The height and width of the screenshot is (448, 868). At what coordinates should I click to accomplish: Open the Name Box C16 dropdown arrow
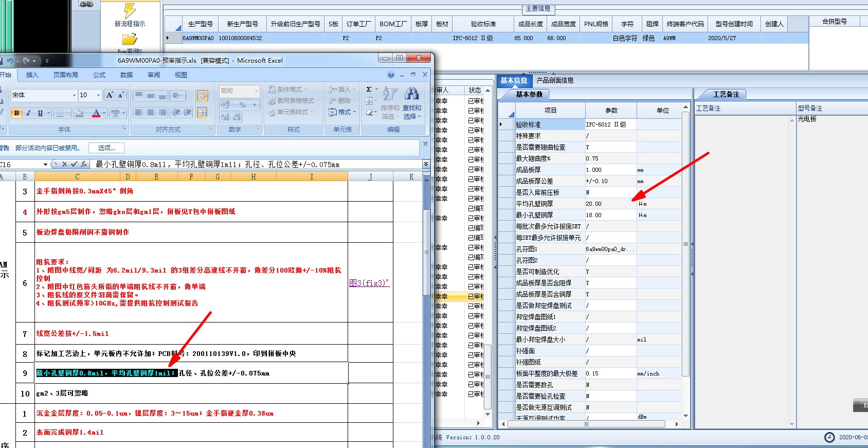[x=45, y=165]
